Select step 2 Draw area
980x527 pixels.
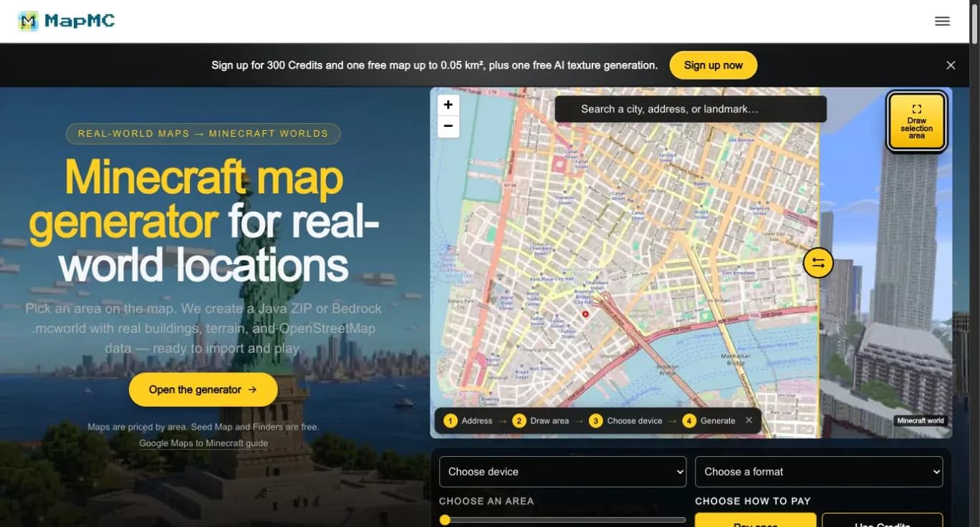(541, 421)
